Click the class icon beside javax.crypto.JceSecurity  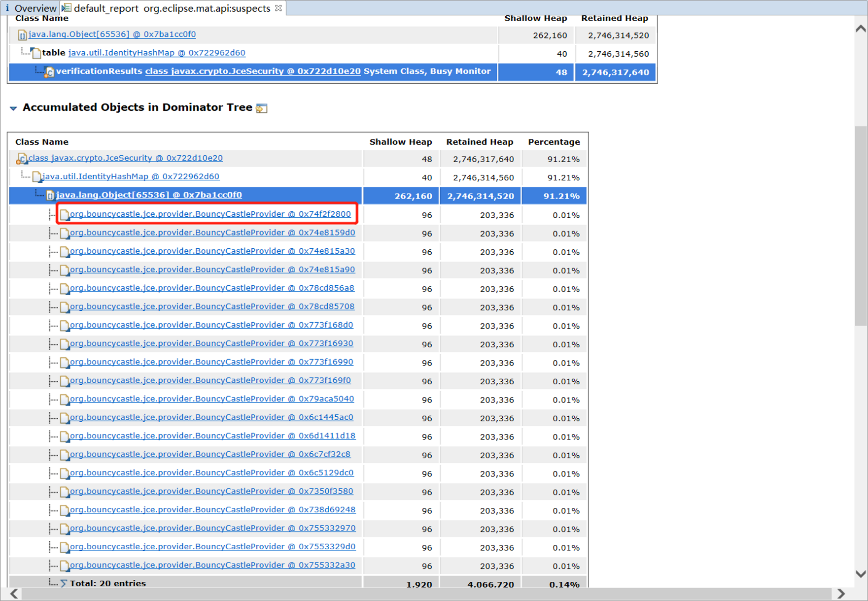tap(21, 158)
